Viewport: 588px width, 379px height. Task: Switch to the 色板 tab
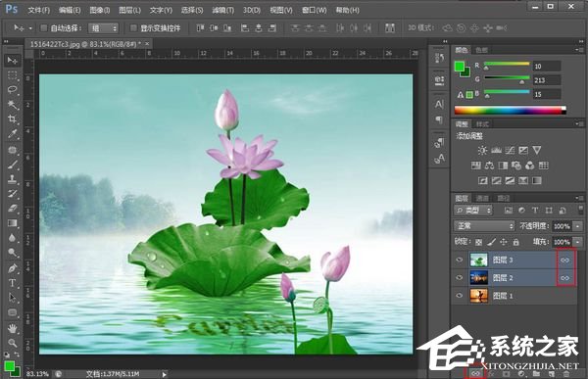481,50
